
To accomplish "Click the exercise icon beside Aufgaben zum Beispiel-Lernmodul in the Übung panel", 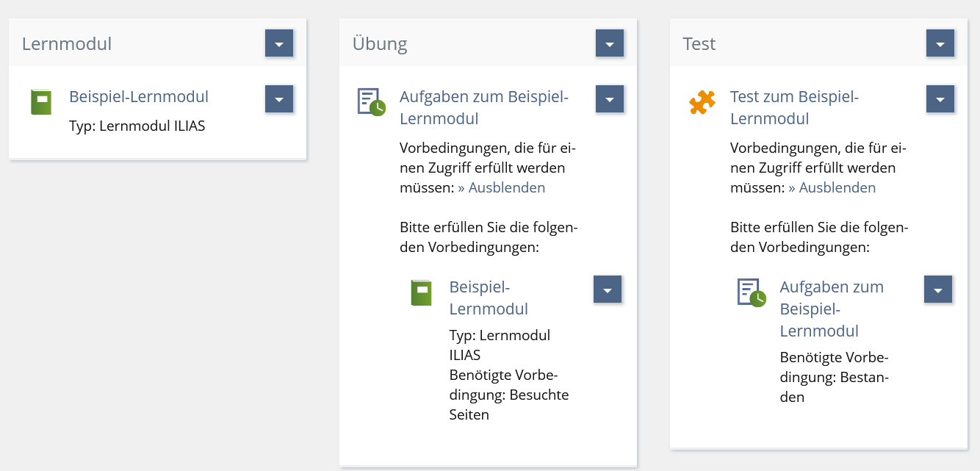I will click(x=371, y=102).
